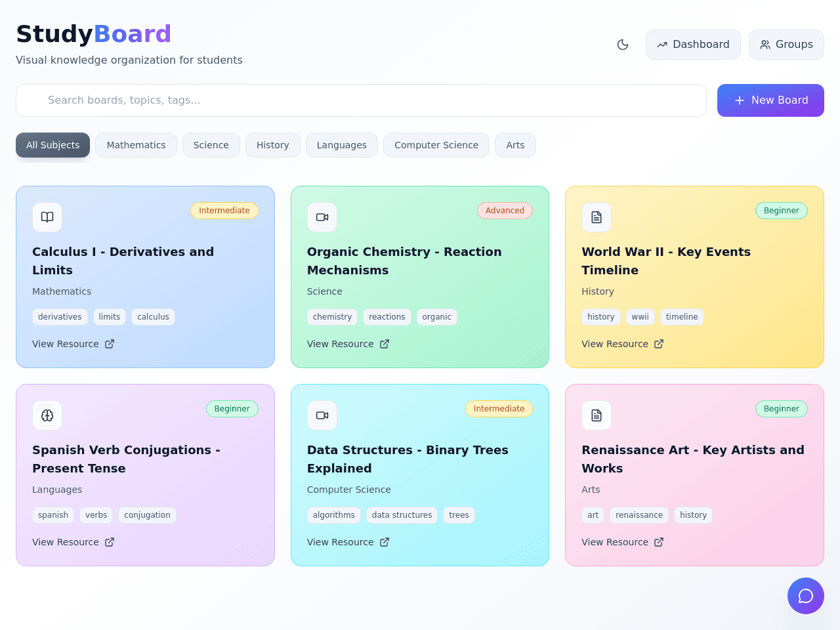
Task: Open the Dashboard page
Action: pyautogui.click(x=693, y=45)
